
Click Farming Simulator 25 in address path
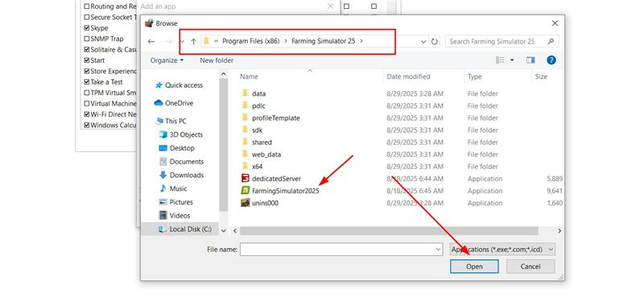click(x=324, y=41)
